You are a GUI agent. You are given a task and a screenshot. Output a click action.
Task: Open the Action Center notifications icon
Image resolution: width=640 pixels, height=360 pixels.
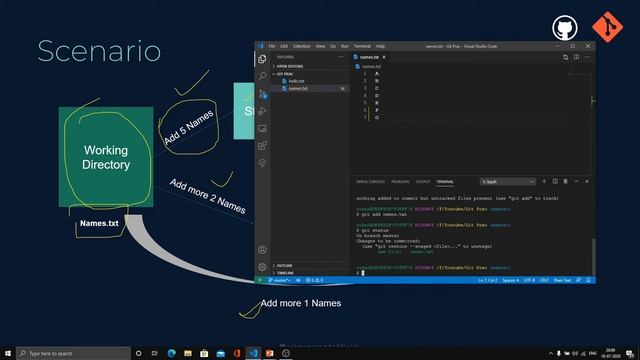coord(630,353)
